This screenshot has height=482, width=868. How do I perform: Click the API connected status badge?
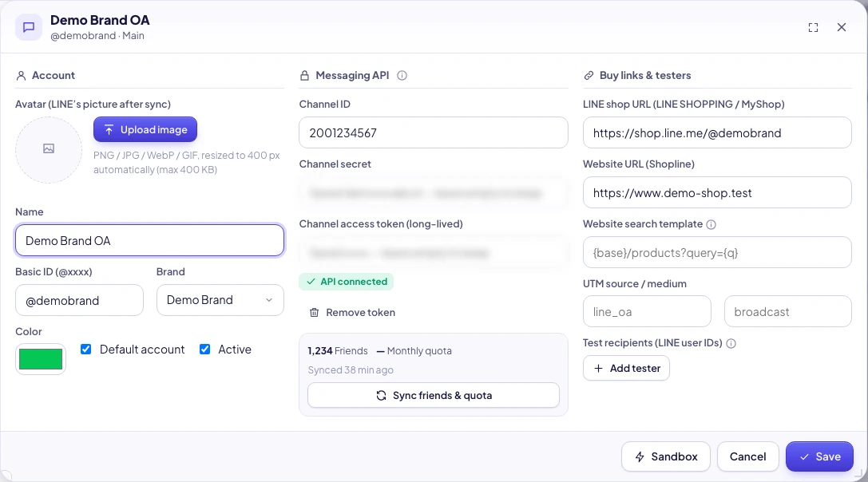point(347,282)
